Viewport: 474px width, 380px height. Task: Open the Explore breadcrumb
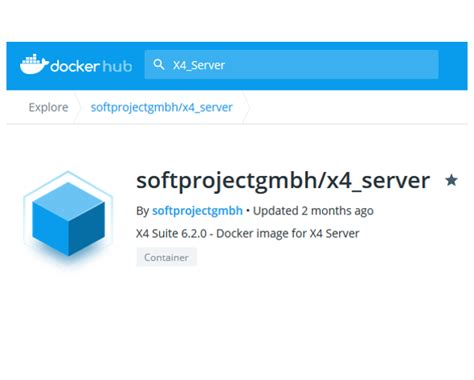pyautogui.click(x=48, y=107)
